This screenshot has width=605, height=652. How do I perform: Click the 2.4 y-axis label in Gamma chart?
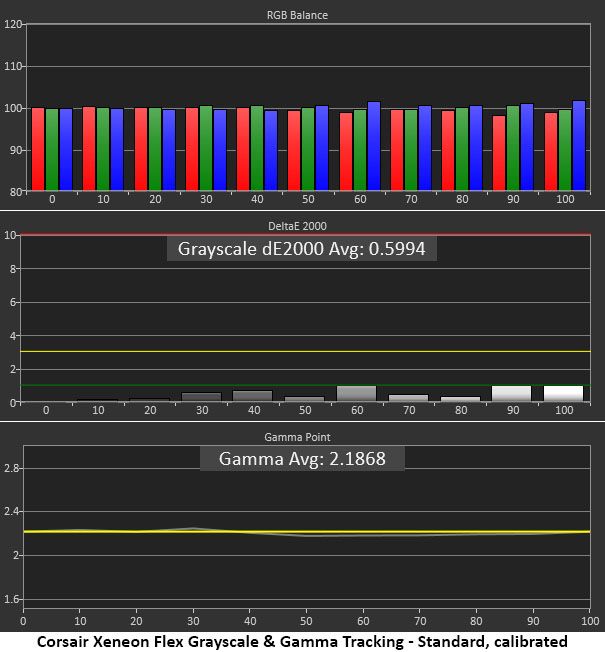11,511
